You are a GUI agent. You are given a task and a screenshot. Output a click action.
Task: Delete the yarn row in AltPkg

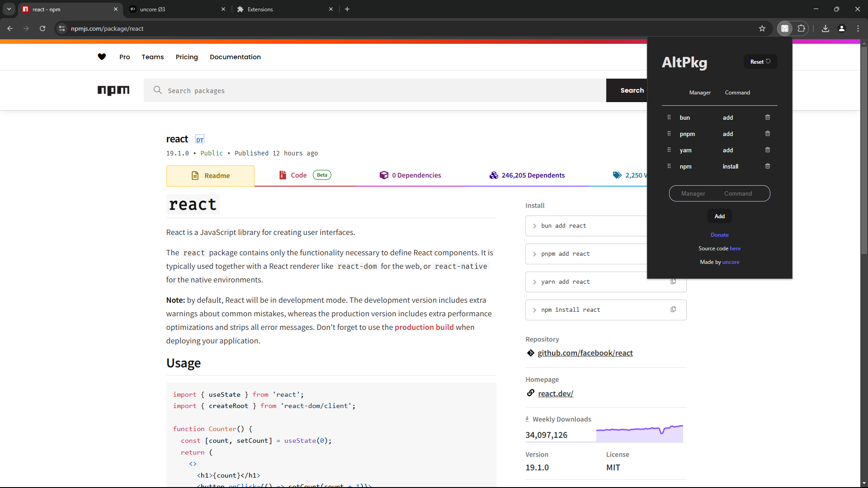pyautogui.click(x=767, y=150)
